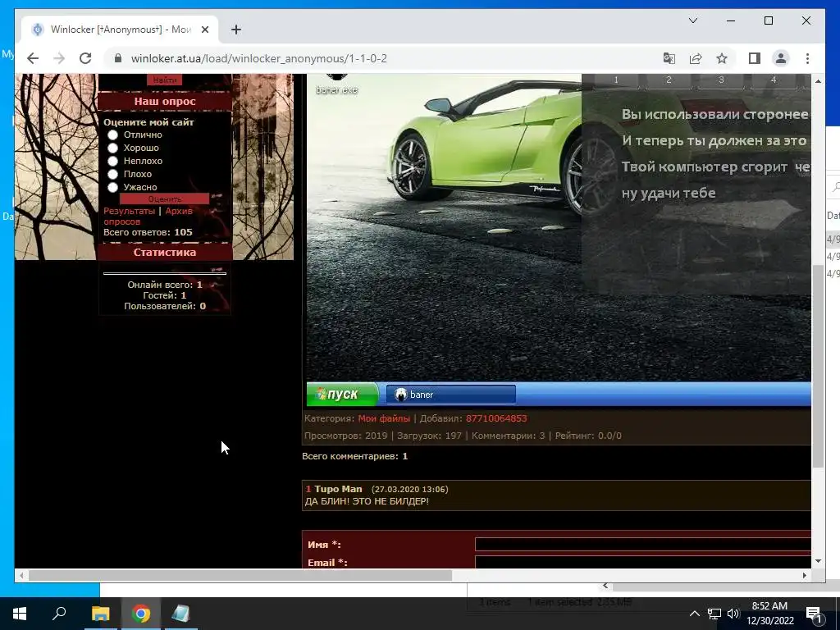Open the tab search chevron
The image size is (840, 630).
pos(692,21)
